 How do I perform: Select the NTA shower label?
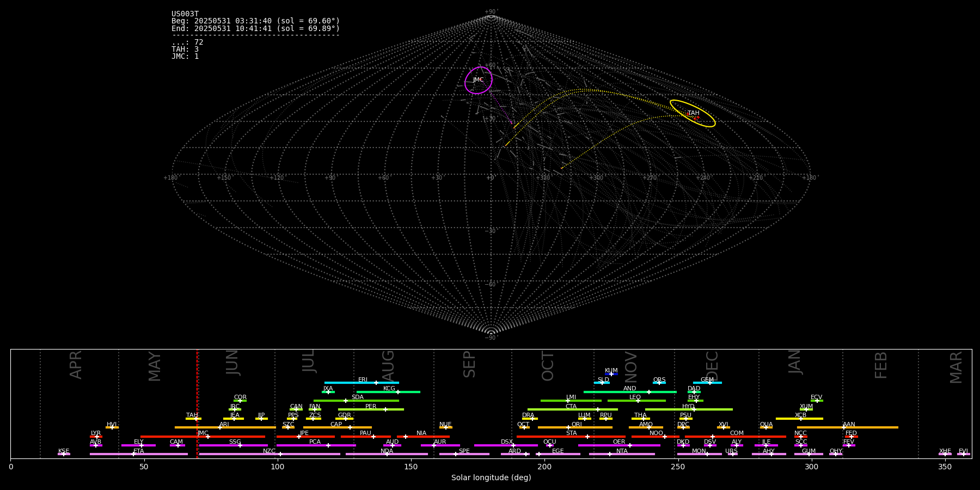622,451
